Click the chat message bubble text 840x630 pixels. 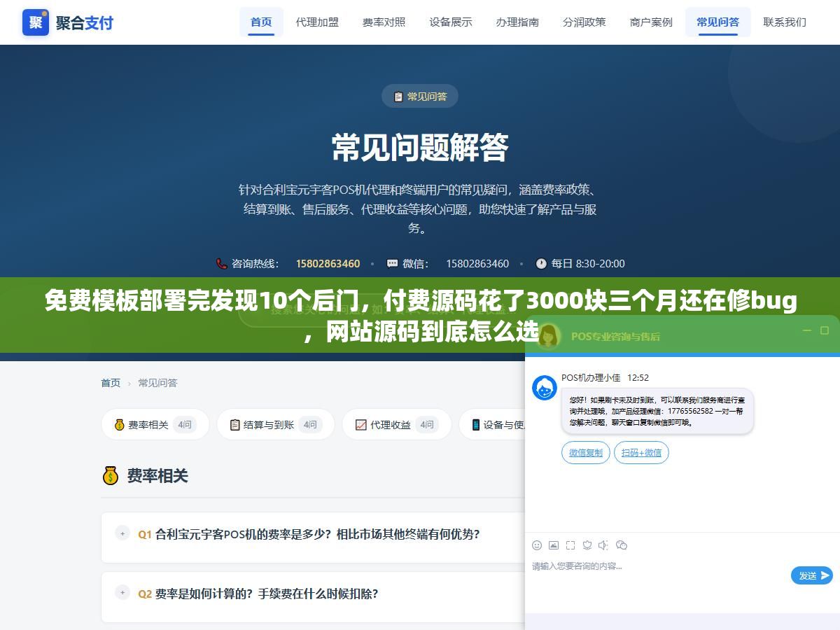pyautogui.click(x=657, y=412)
